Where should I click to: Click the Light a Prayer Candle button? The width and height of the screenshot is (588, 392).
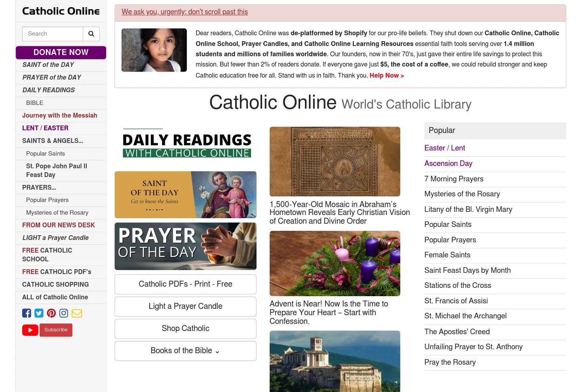point(185,306)
